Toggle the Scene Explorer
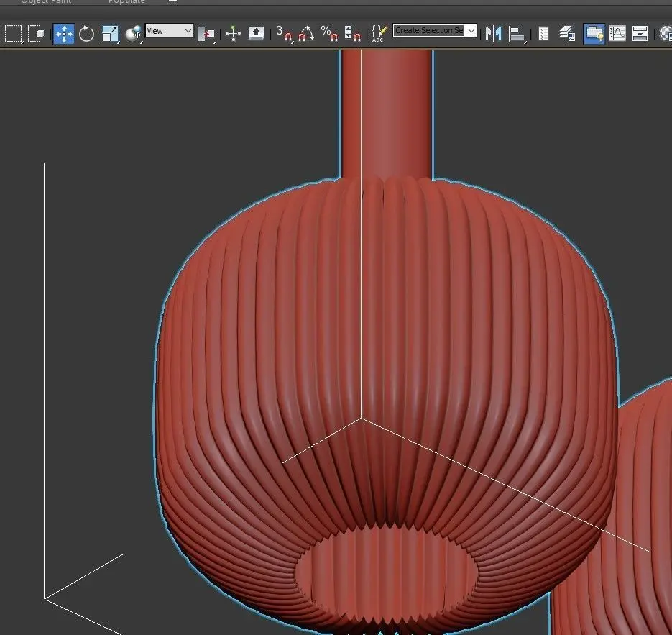Viewport: 672px width, 635px height. coord(543,34)
